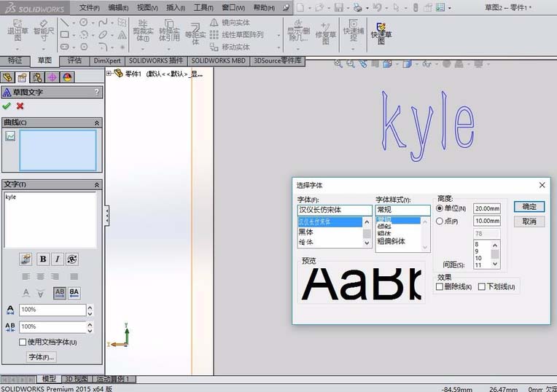Viewport: 557px width, 392px height.
Task: Cancel sketch text with red X
Action: coord(20,106)
